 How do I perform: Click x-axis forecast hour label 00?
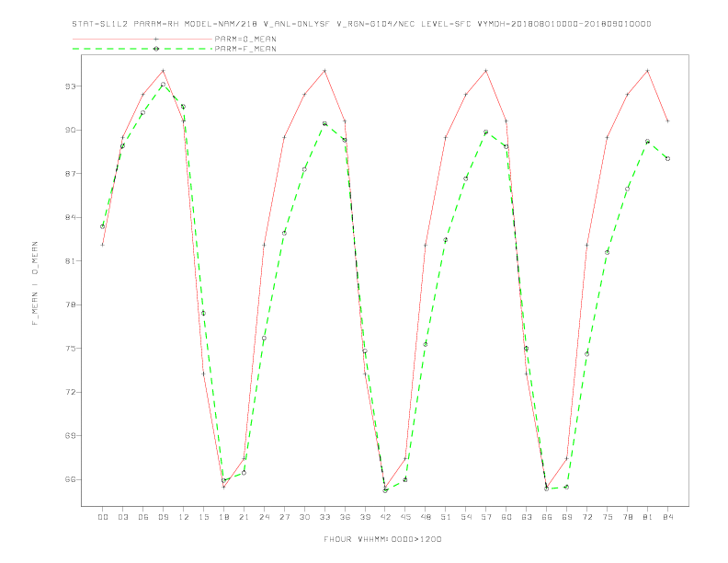tap(103, 517)
